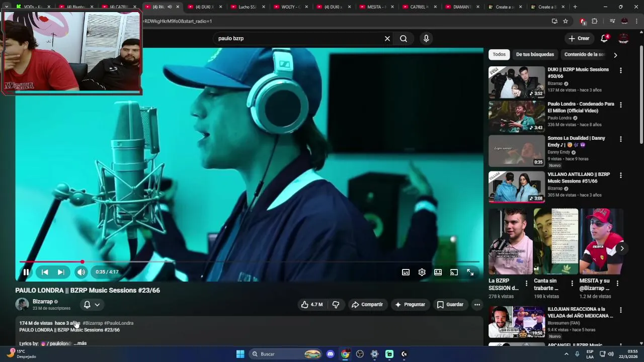Open ILLOJUAN REACCIONA video
This screenshot has width=644, height=362.
pos(517,322)
